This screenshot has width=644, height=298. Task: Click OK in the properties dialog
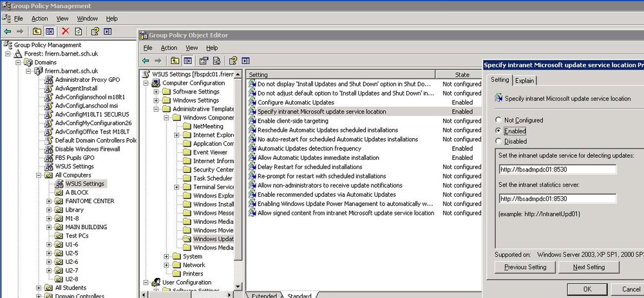(x=587, y=289)
